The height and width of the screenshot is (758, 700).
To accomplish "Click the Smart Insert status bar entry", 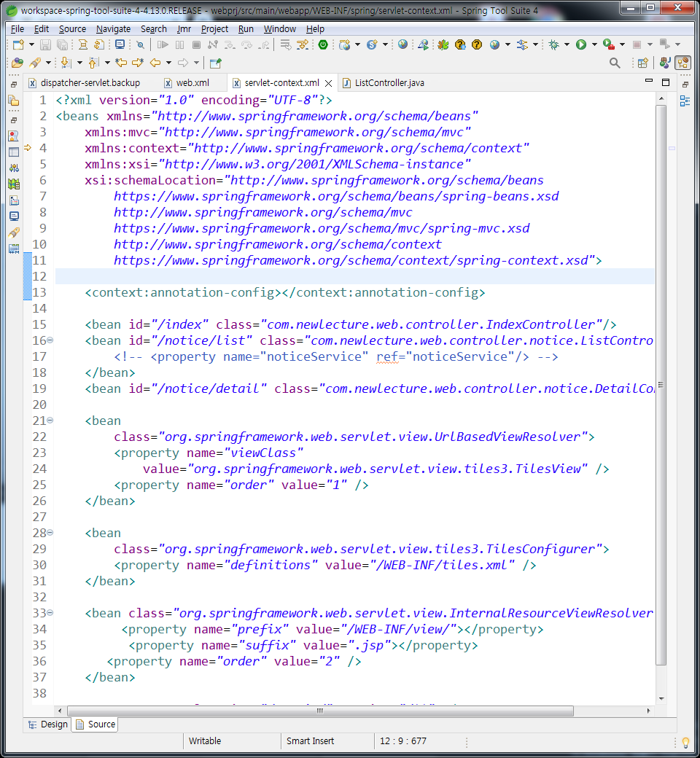I will 310,741.
